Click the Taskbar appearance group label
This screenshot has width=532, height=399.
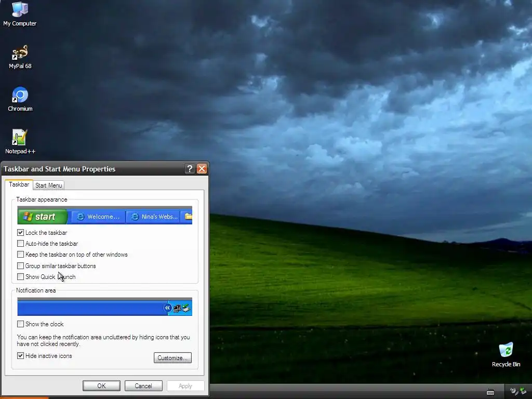coord(42,199)
